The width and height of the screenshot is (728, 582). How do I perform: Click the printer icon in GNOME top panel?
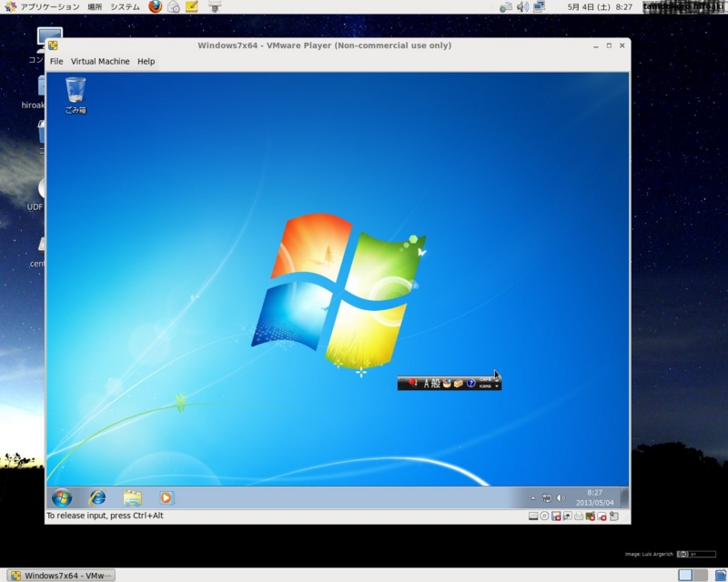pos(215,6)
